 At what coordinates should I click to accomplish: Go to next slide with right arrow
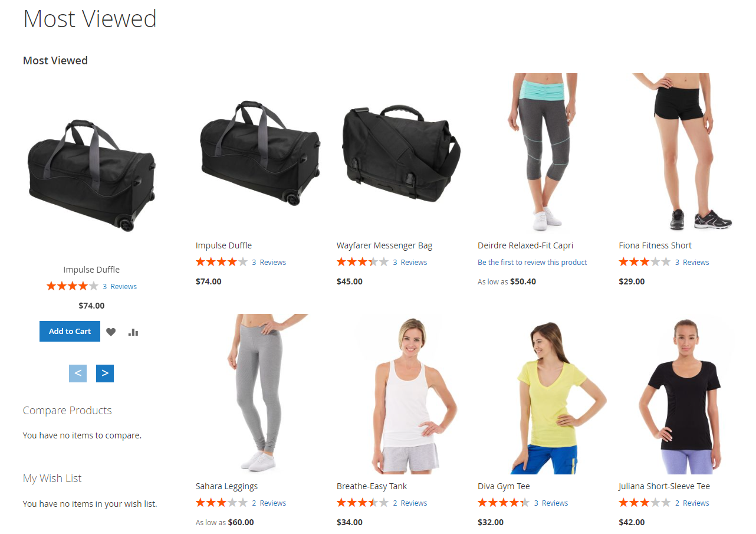click(x=105, y=374)
